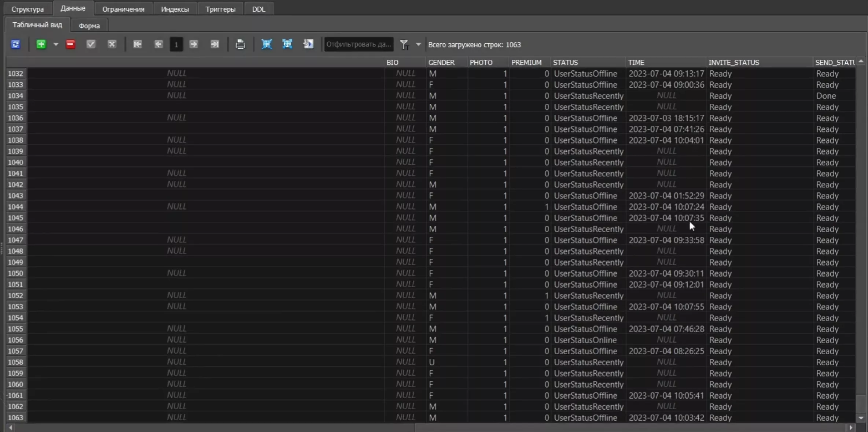Click TIME cell '2023-07-04 01:52:29'
Image resolution: width=868 pixels, height=432 pixels.
[666, 196]
